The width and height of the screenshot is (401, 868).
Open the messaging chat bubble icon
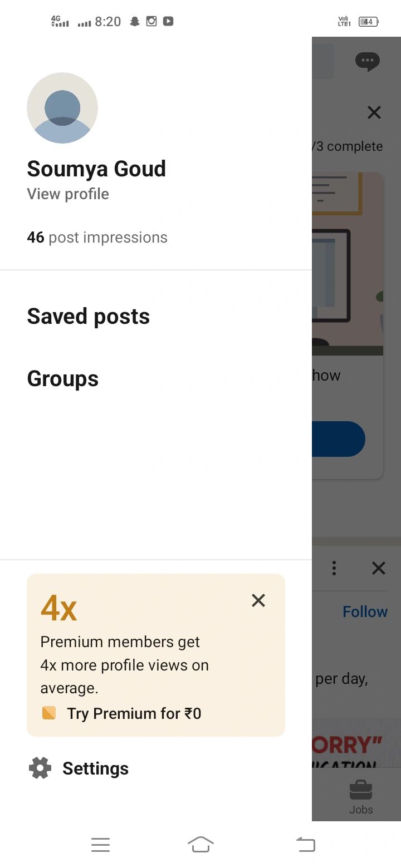[367, 61]
